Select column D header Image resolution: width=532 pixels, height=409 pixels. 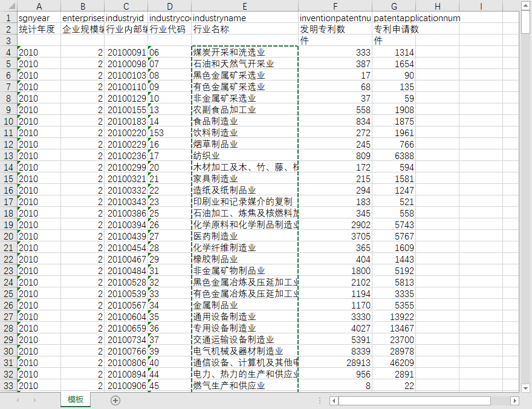pos(170,6)
